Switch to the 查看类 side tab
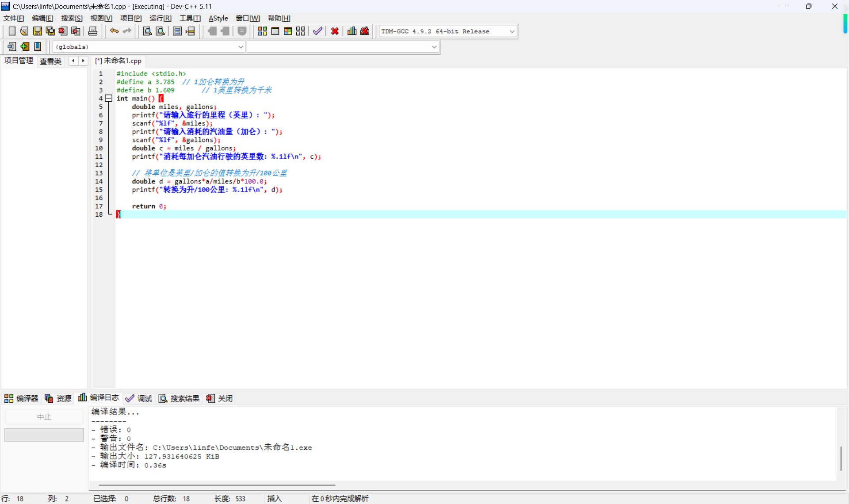Image resolution: width=849 pixels, height=504 pixels. point(50,61)
